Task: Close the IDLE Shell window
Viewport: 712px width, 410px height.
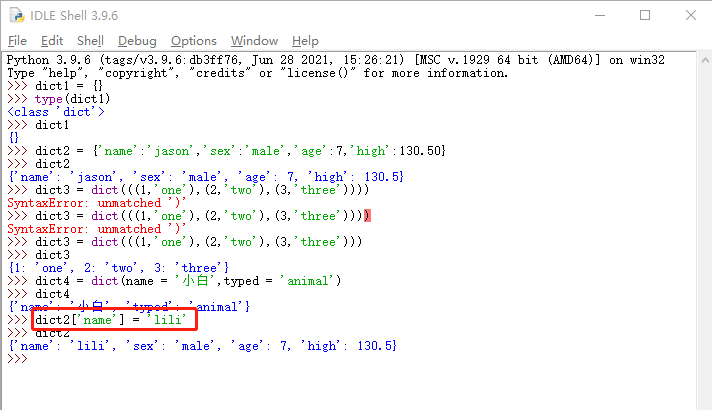Action: click(x=691, y=15)
